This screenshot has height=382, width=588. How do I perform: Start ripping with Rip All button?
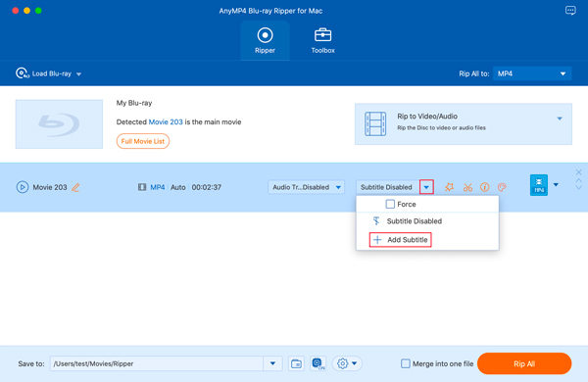coord(524,363)
